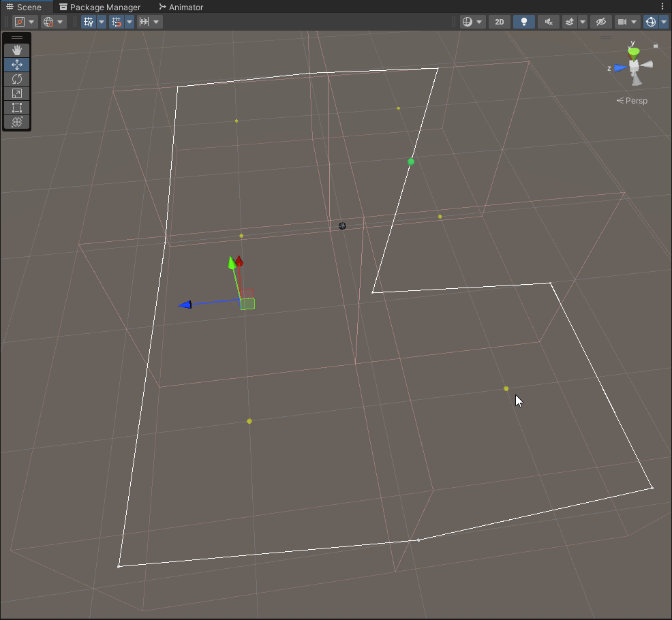Toggle hidden objects scene visibility
Viewport: 672px width, 620px height.
(600, 22)
